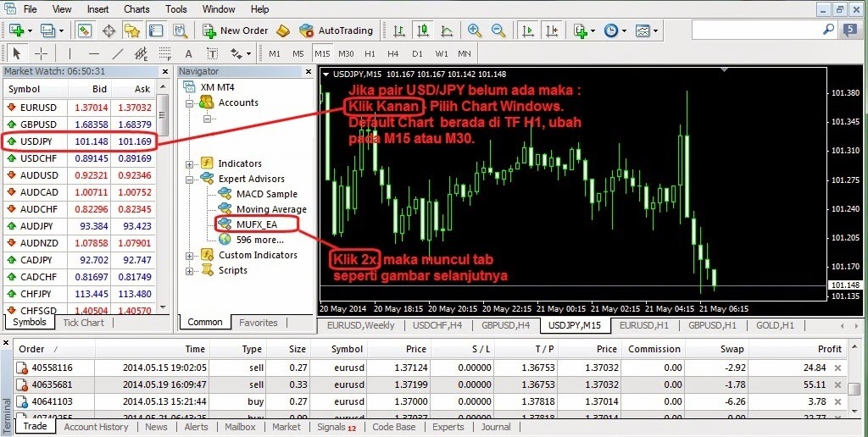Open the Strategy Tester icon
The image size is (868, 437).
pyautogui.click(x=180, y=30)
